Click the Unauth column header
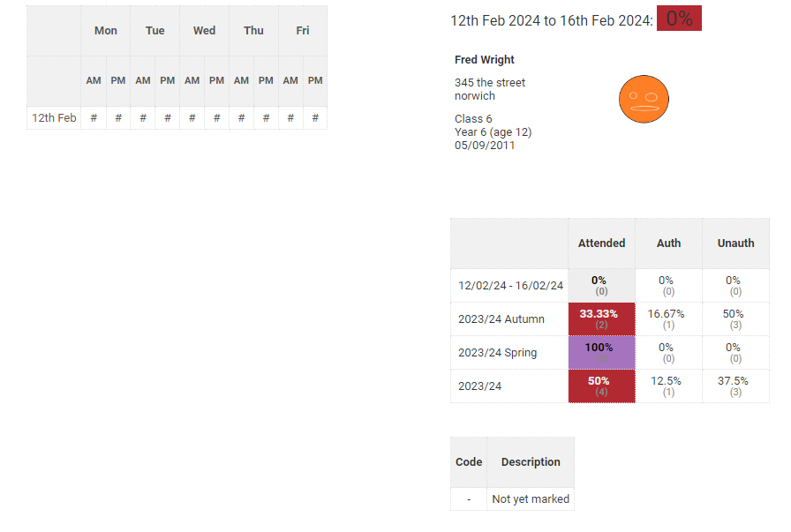 [735, 244]
